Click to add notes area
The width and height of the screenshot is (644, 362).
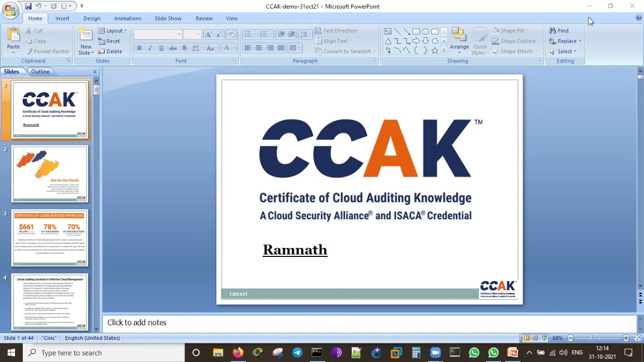[x=370, y=322]
